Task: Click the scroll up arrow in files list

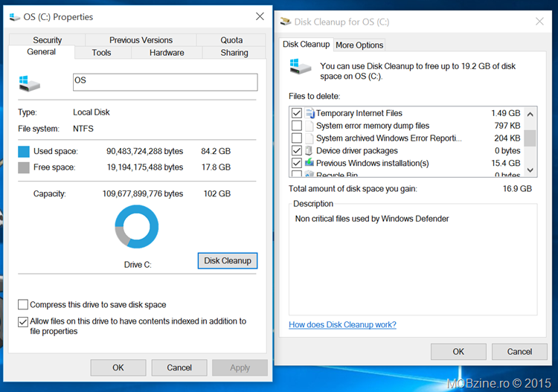Action: click(530, 115)
